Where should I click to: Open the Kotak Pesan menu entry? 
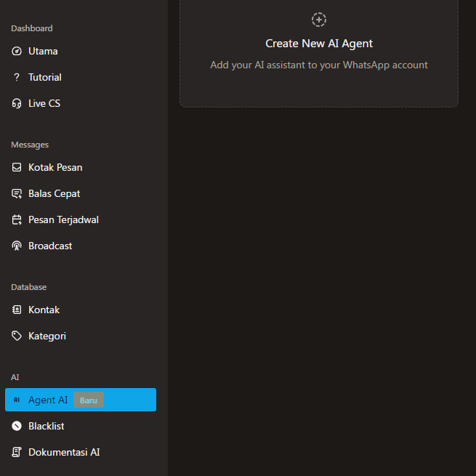pyautogui.click(x=55, y=168)
